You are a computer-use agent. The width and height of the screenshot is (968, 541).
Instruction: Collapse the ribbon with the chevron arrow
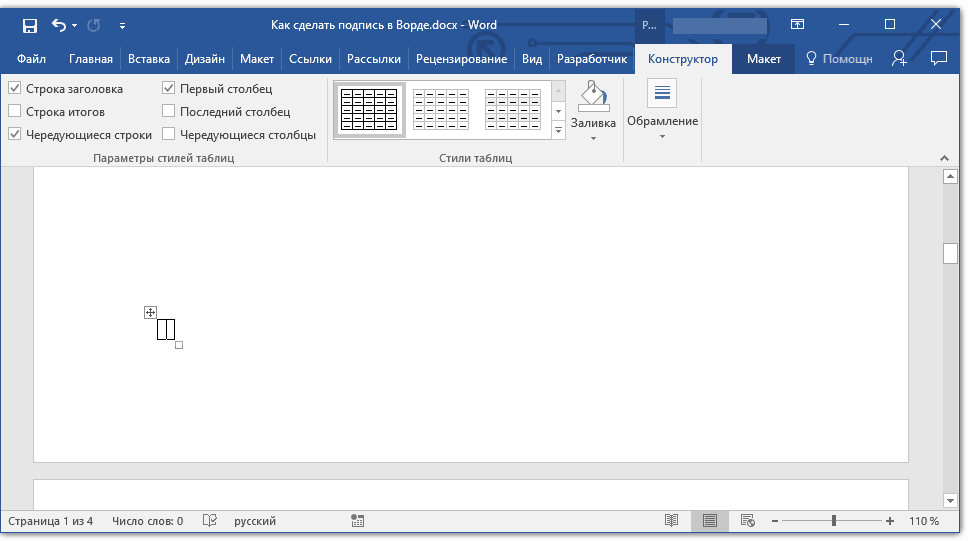tap(944, 158)
